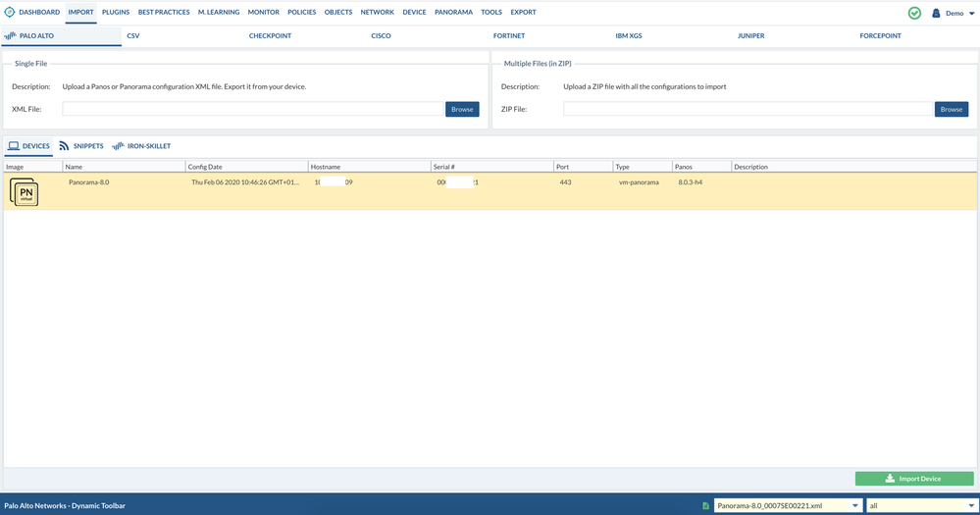Viewport: 980px width, 515px height.
Task: Sort by the Panos column header
Action: tap(701, 167)
